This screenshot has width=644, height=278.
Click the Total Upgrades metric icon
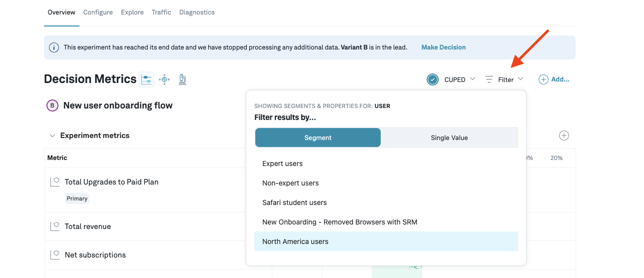(55, 182)
